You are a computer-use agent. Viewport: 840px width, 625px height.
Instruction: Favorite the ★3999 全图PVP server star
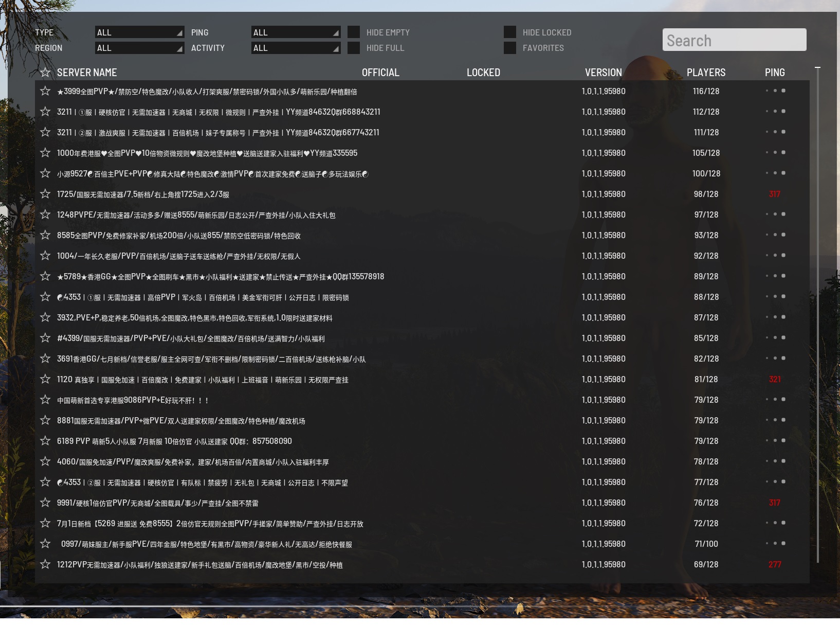pos(45,91)
